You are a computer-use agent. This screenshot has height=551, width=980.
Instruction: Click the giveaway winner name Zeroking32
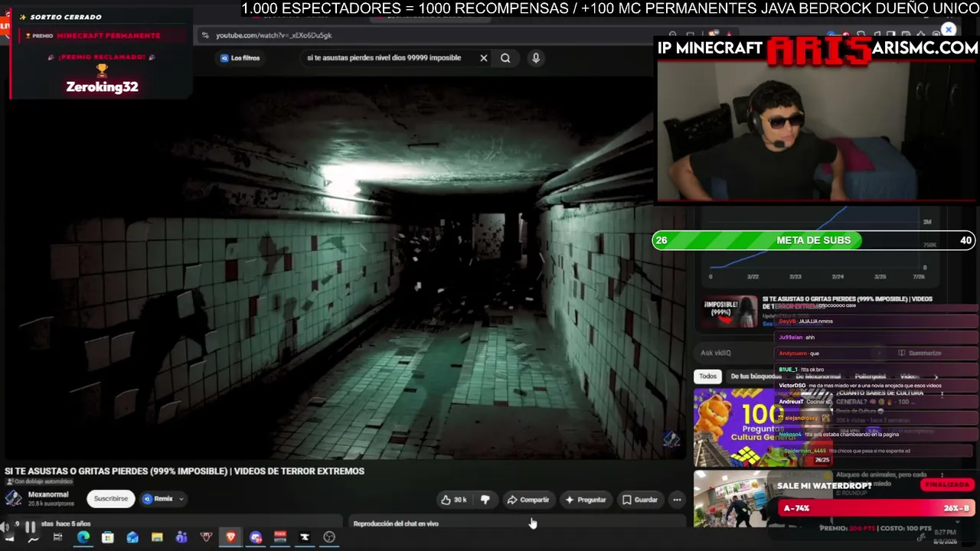102,86
